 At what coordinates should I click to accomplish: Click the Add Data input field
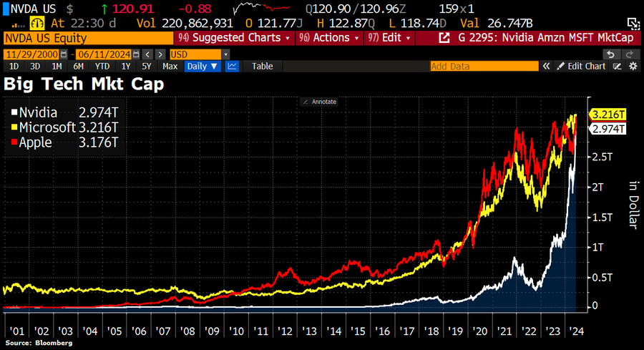pyautogui.click(x=484, y=66)
